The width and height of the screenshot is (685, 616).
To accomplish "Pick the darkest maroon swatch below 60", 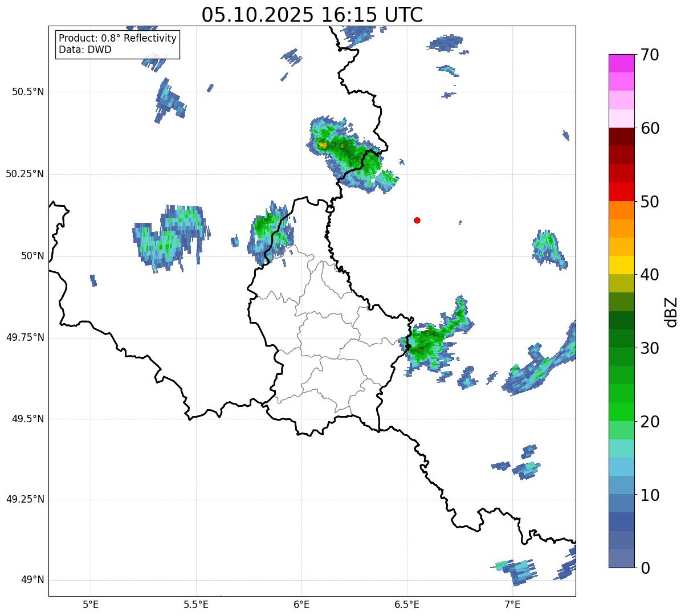I will (622, 137).
